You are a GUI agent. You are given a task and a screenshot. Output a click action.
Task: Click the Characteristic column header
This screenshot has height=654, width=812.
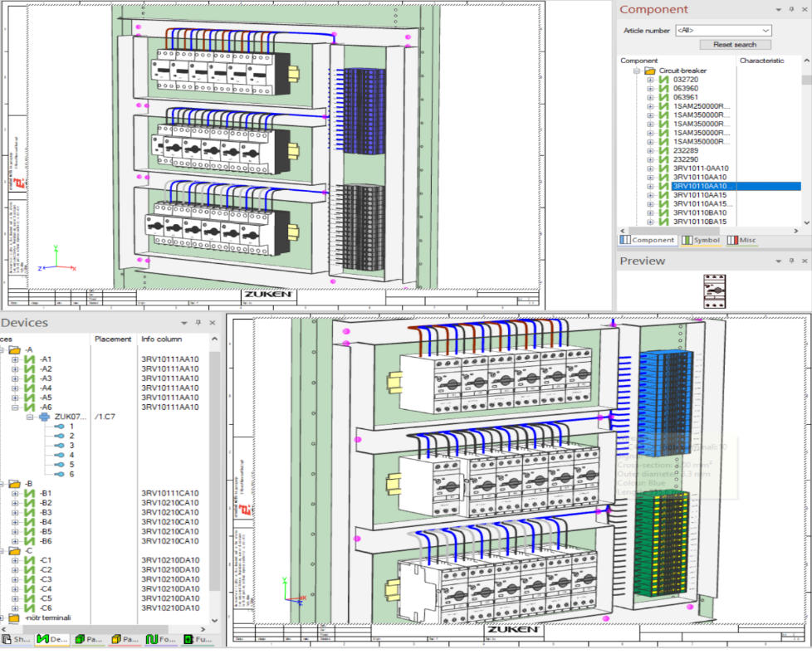pyautogui.click(x=761, y=61)
